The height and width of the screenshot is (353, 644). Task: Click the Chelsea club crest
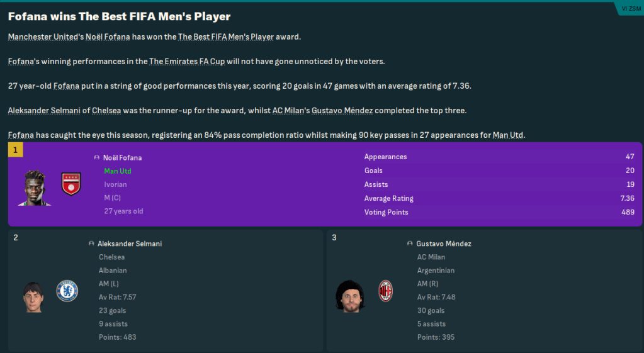[x=67, y=291]
